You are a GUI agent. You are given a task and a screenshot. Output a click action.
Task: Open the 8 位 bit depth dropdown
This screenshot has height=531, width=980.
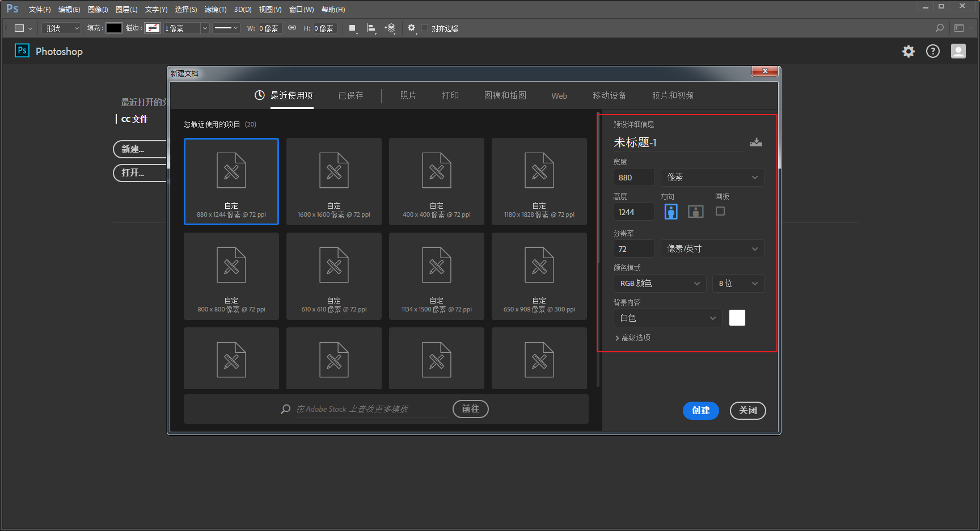[x=738, y=283]
